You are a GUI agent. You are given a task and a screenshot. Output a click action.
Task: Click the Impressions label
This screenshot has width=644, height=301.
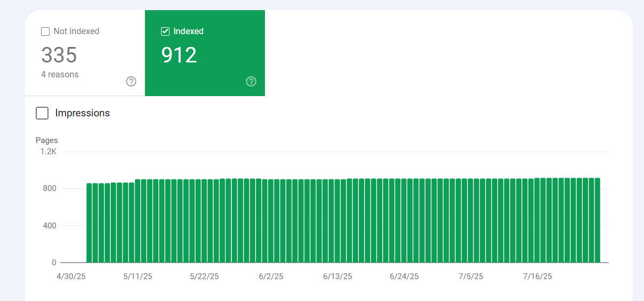click(83, 113)
